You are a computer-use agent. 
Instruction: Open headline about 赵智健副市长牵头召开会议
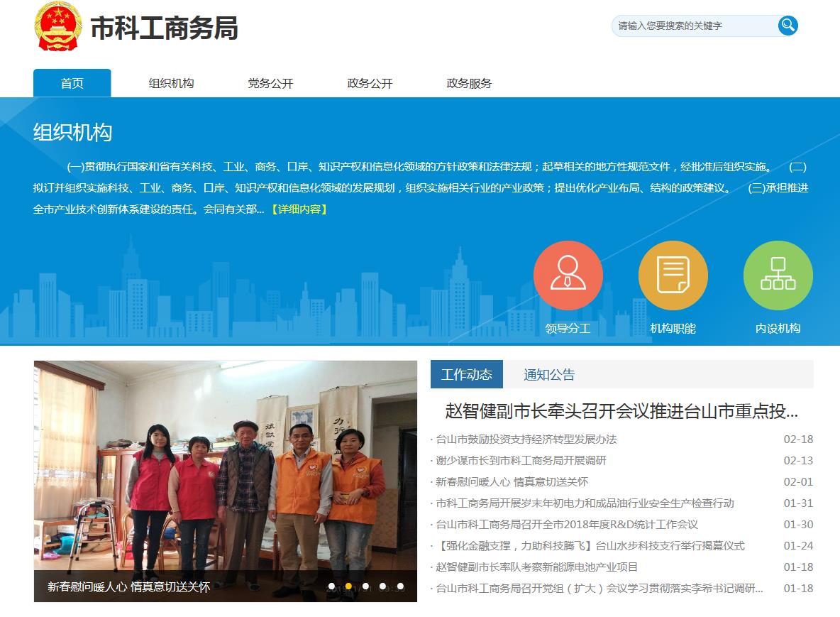coord(621,411)
